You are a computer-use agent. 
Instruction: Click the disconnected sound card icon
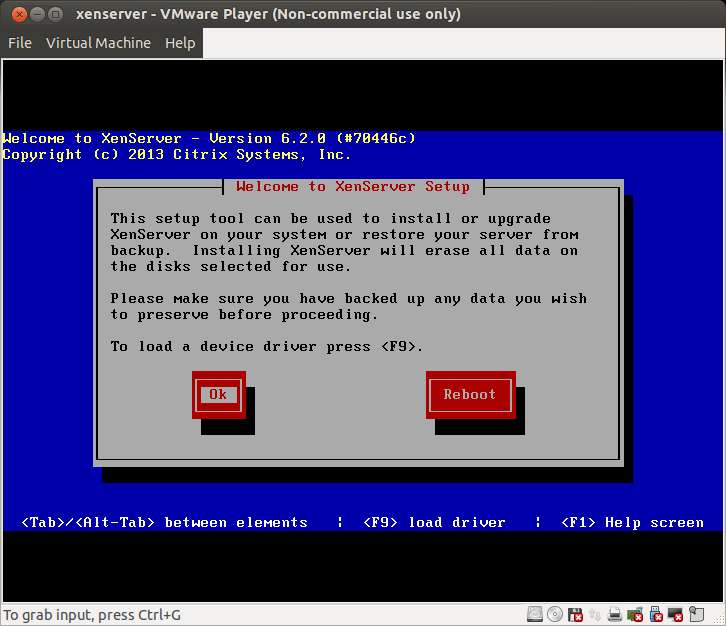(x=635, y=614)
